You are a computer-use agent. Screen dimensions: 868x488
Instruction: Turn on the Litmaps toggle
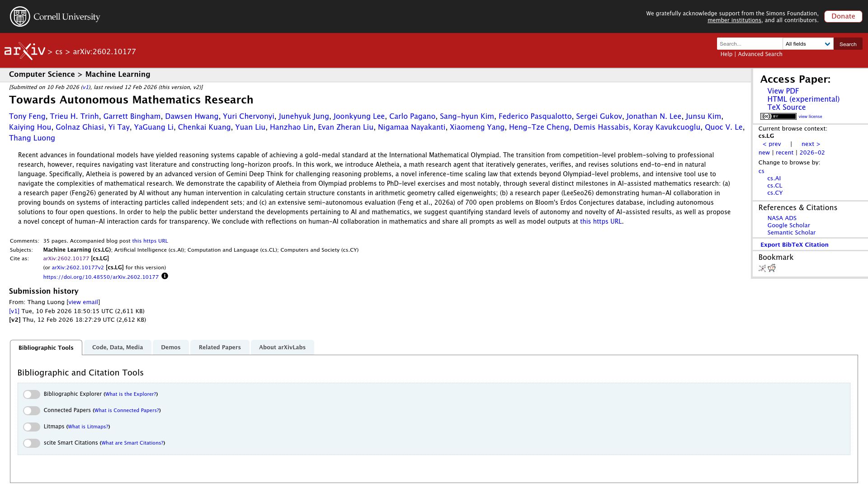[32, 427]
